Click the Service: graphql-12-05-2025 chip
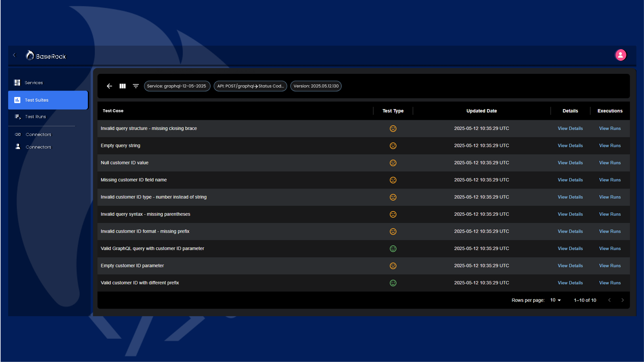This screenshot has width=644, height=362. point(177,86)
